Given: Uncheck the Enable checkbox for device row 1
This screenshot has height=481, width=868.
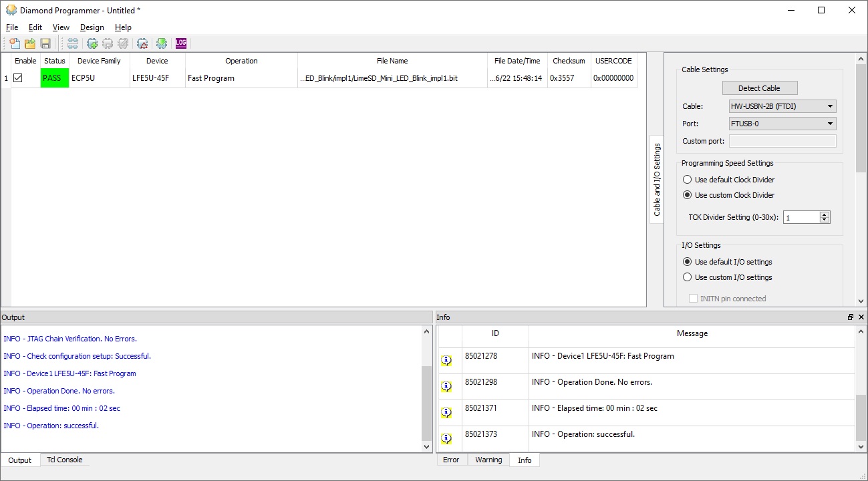Looking at the screenshot, I should [18, 78].
